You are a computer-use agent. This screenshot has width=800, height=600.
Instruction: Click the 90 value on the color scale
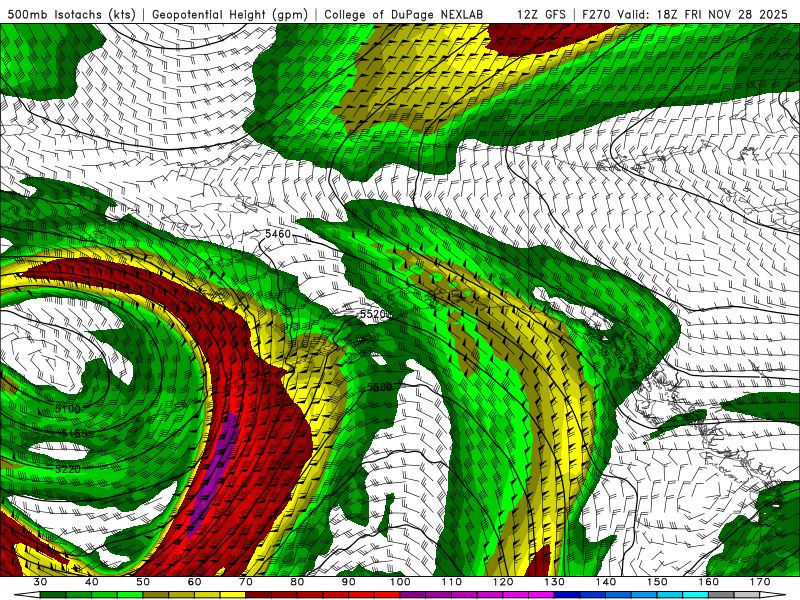pyautogui.click(x=349, y=582)
